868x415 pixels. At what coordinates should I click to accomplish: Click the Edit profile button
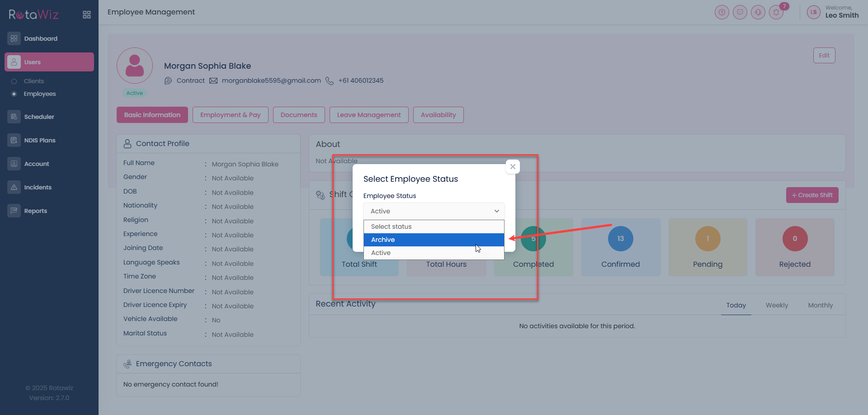tap(824, 56)
